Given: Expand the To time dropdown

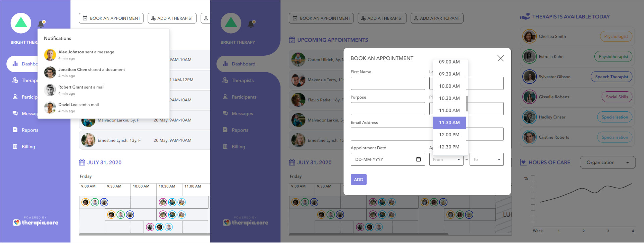Looking at the screenshot, I should (486, 159).
